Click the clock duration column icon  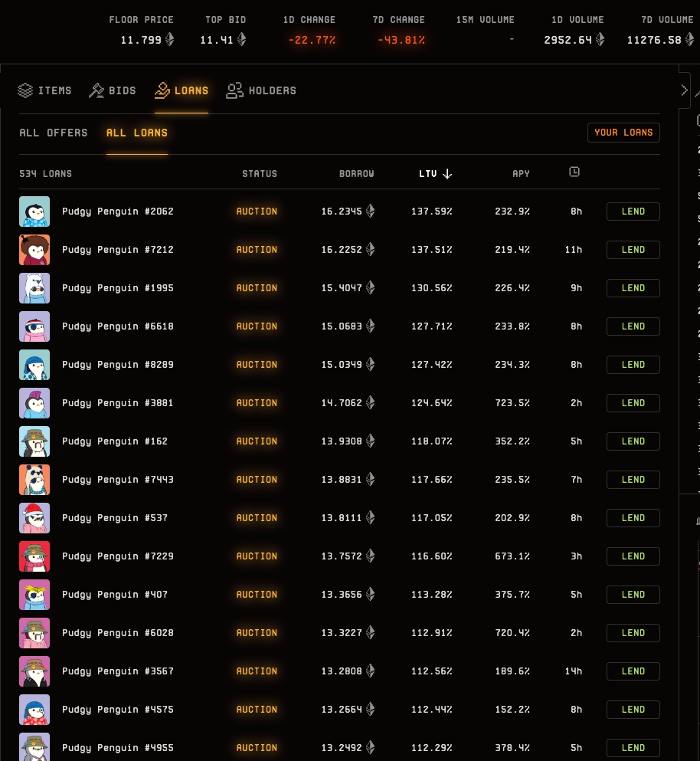coord(574,172)
